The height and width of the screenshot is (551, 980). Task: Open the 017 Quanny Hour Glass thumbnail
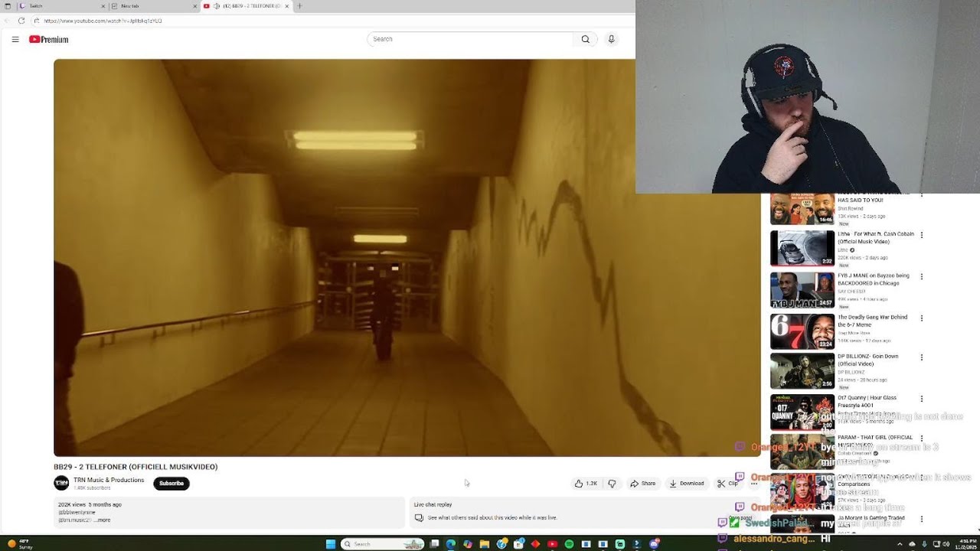point(802,412)
